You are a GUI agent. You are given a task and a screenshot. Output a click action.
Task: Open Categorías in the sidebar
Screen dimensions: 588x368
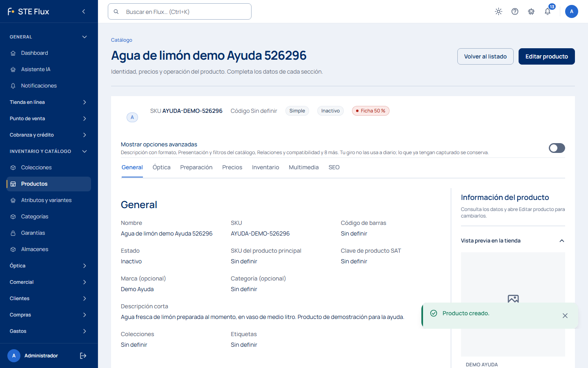click(x=49, y=217)
